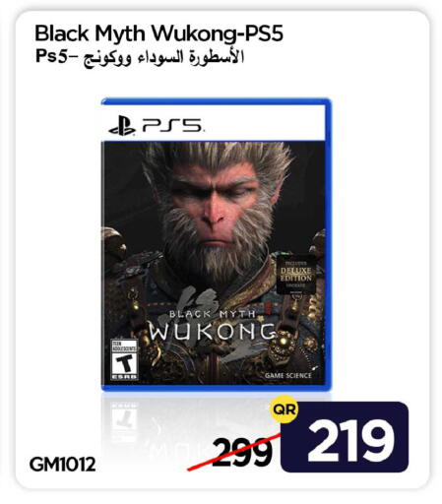Click the white PS5 header strip
The height and width of the screenshot is (504, 442).
click(x=214, y=123)
